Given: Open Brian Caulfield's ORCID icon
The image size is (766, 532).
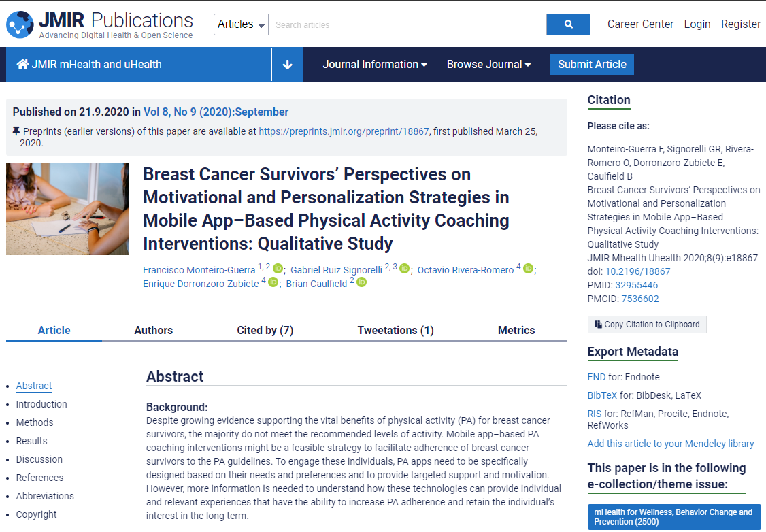Looking at the screenshot, I should pos(361,283).
